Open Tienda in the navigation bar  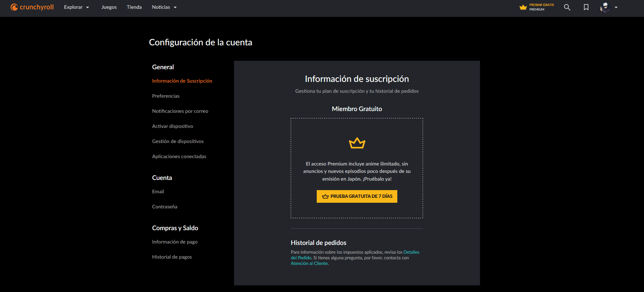pos(134,7)
